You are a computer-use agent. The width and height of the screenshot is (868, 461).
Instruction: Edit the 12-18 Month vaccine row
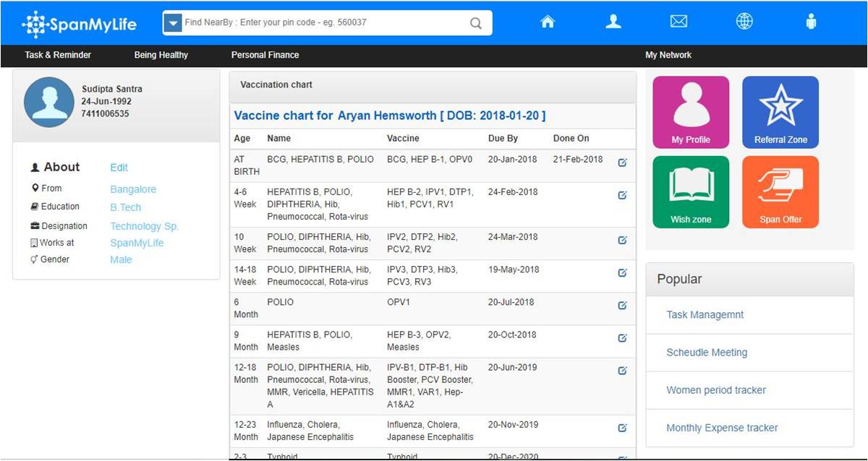[x=622, y=370]
